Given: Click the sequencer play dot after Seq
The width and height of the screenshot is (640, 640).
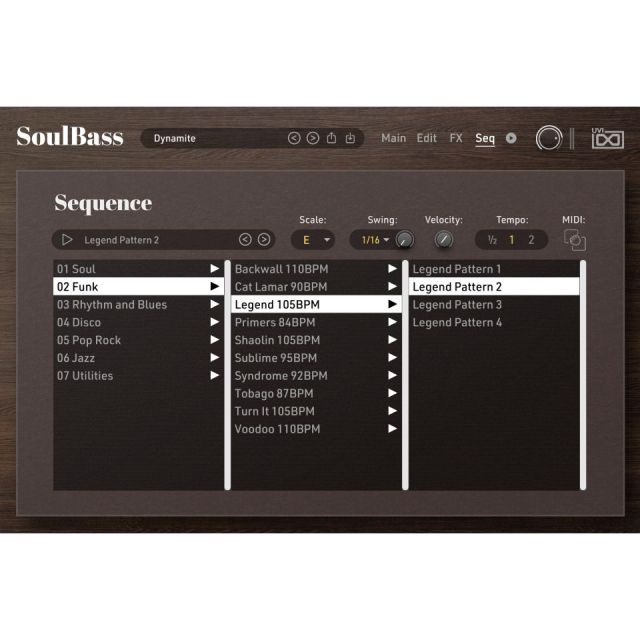Looking at the screenshot, I should click(x=511, y=138).
